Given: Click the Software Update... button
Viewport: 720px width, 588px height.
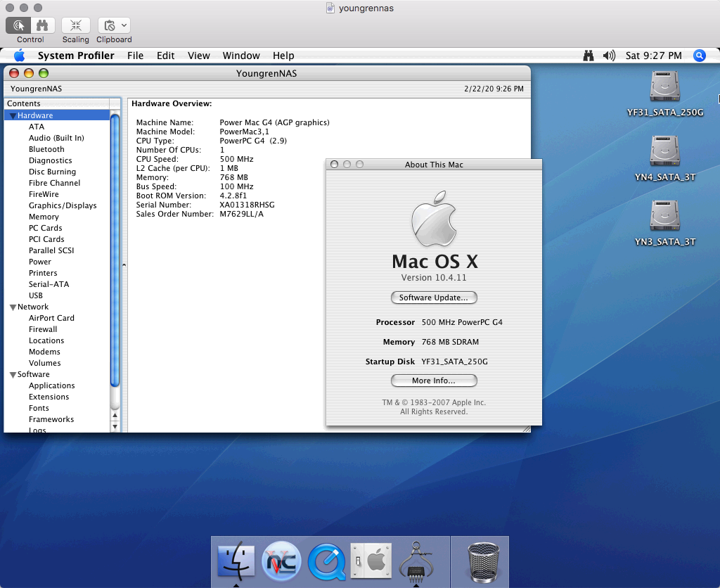Looking at the screenshot, I should coord(434,298).
